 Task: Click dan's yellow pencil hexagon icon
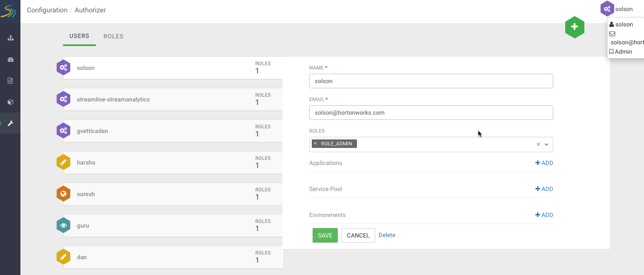coord(63,257)
